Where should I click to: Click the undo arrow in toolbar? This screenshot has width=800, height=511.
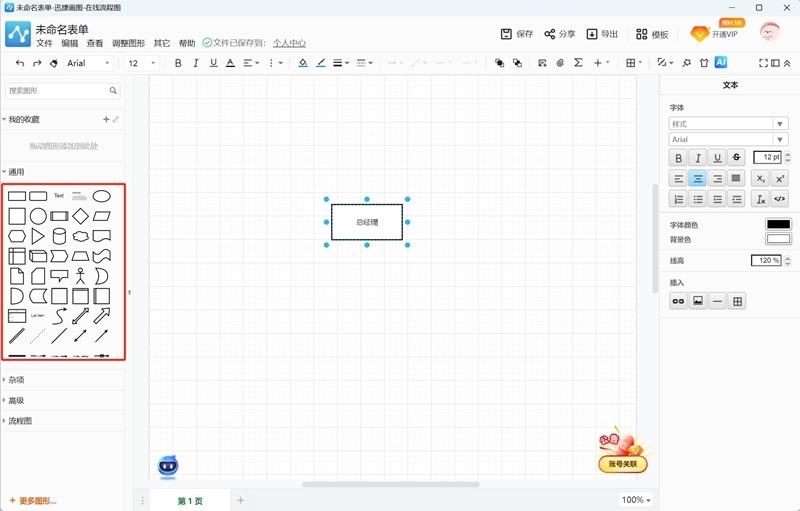click(20, 63)
